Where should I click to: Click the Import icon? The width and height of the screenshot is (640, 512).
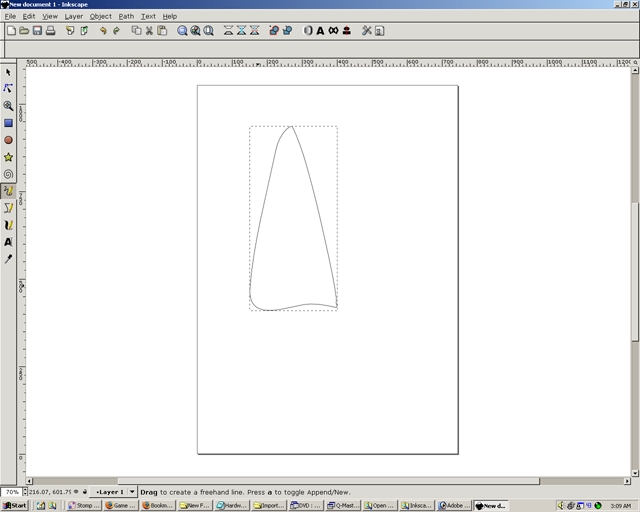click(70, 31)
